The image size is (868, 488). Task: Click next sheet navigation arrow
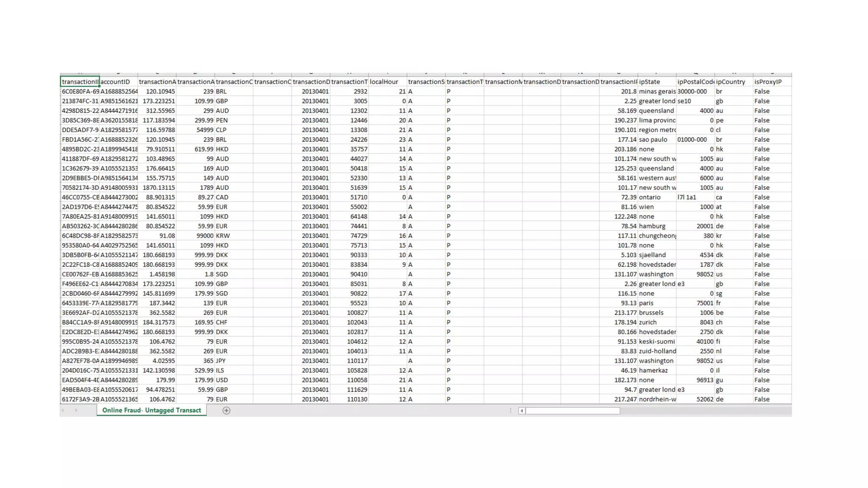76,410
